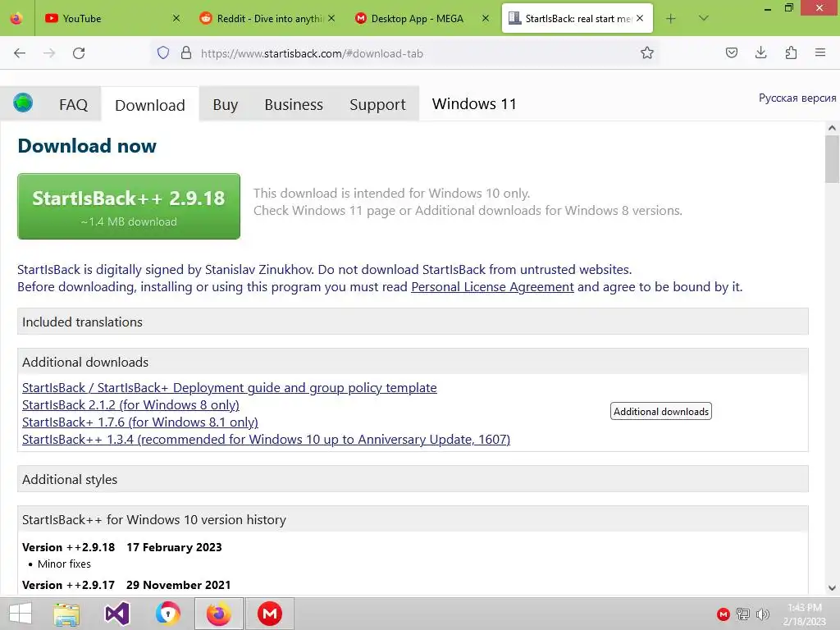Close the YouTube tab
This screenshot has height=630, width=840.
coord(176,18)
